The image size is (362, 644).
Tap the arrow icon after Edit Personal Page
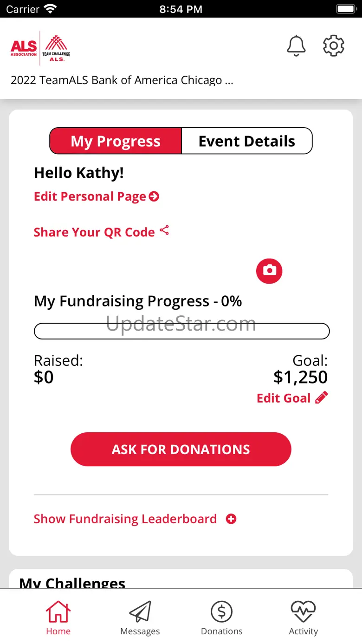154,196
